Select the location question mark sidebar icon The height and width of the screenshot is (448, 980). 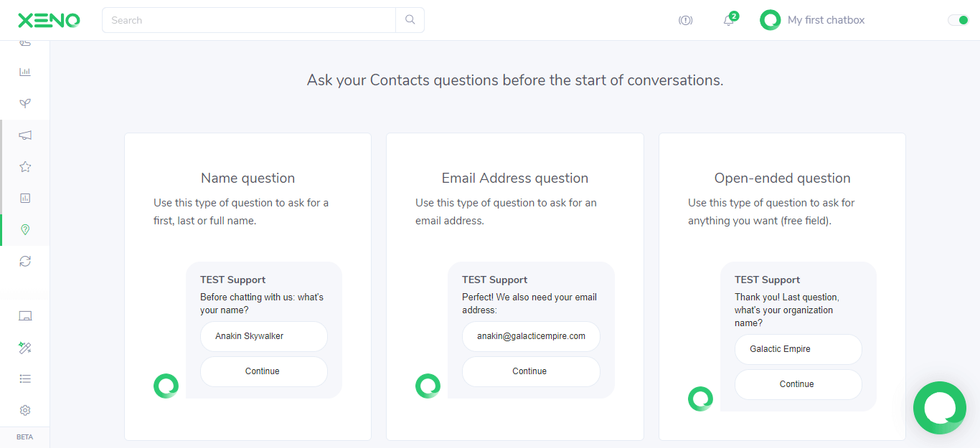click(25, 229)
